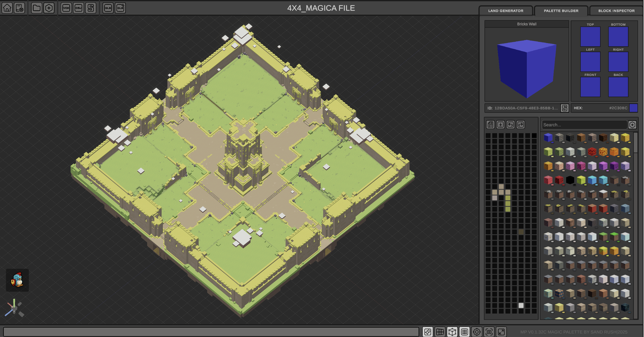
Task: Click the plain GLB export button
Action: point(108,8)
